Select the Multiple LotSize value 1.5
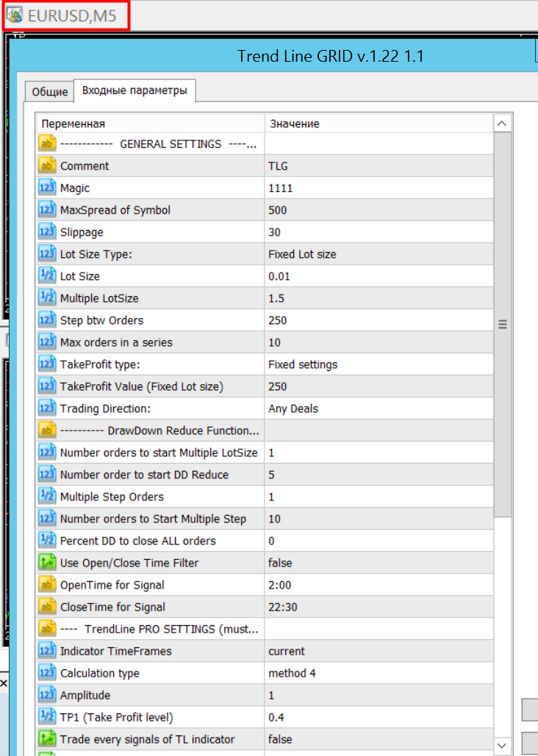Image resolution: width=538 pixels, height=756 pixels. [x=379, y=298]
